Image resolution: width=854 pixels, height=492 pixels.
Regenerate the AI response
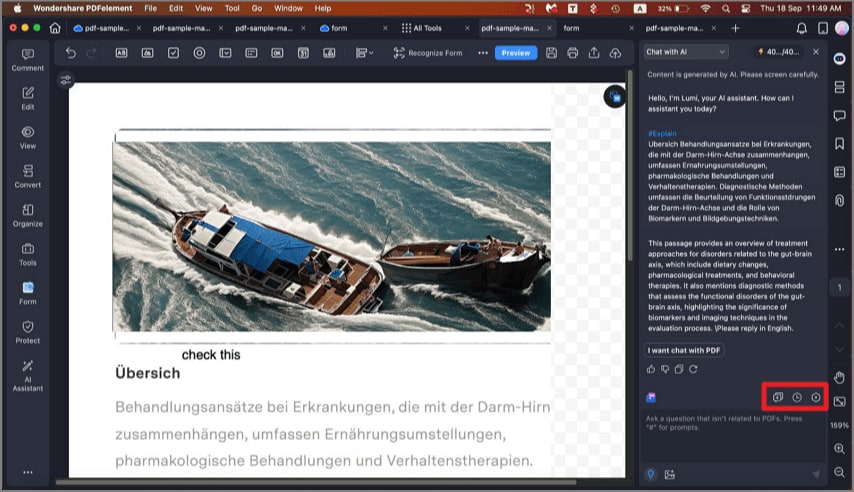pos(693,369)
